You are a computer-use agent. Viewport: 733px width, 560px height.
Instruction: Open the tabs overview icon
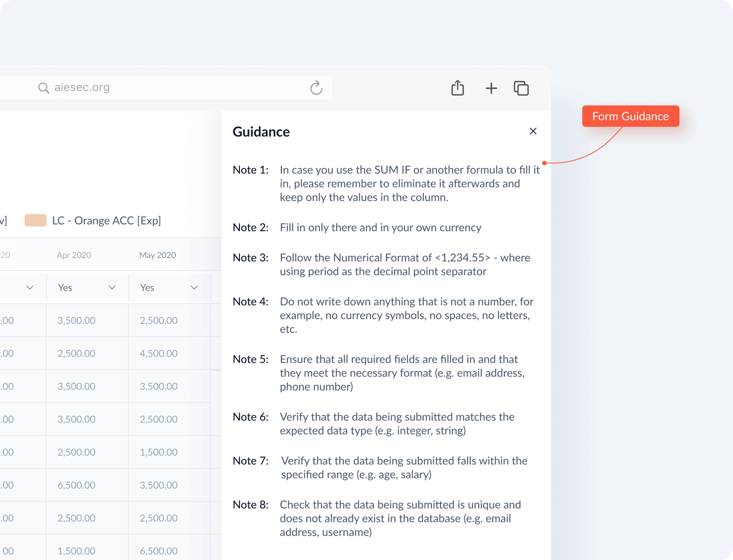pos(521,88)
